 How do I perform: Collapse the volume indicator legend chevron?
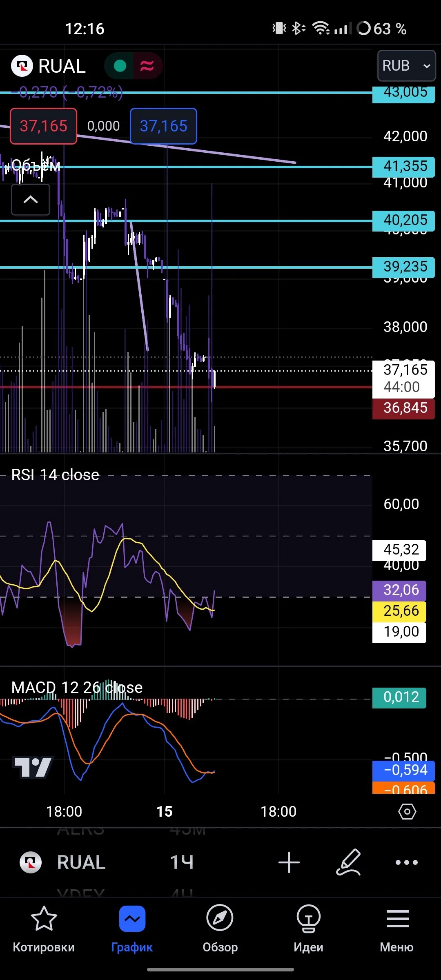point(31,200)
